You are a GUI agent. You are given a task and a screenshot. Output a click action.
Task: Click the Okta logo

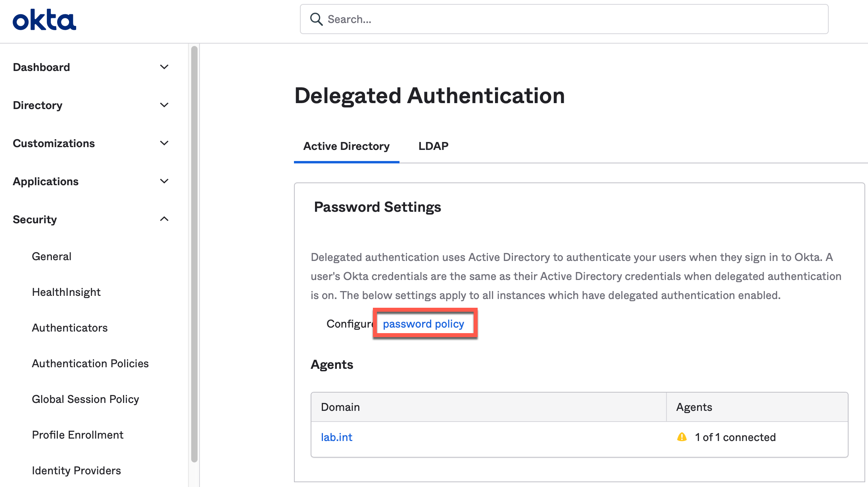click(x=44, y=20)
